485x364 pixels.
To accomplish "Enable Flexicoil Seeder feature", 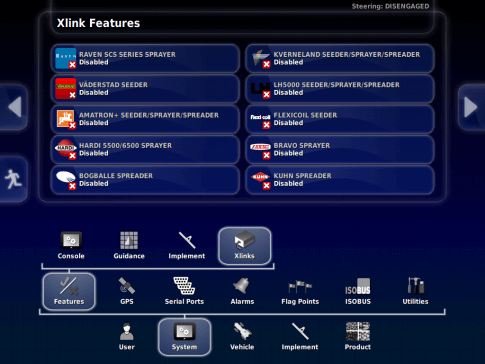I will (340, 119).
